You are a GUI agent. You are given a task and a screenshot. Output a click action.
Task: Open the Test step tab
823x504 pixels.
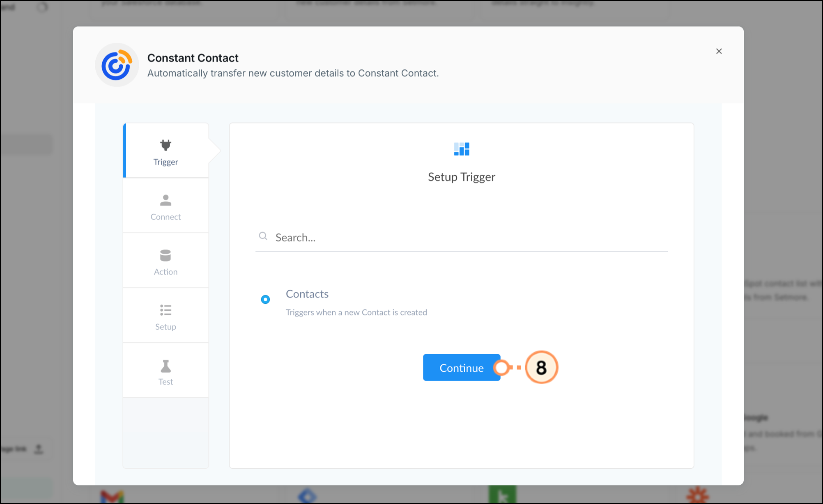(x=166, y=371)
